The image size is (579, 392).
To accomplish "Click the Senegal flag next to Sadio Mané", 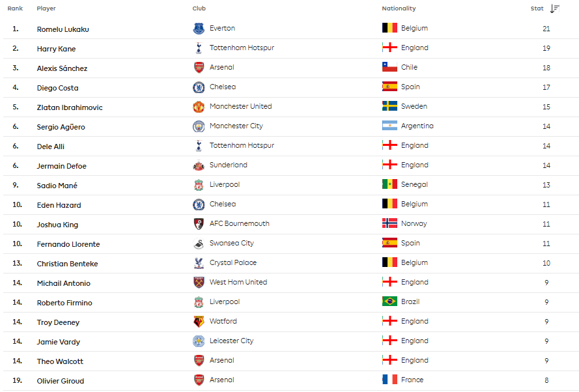I will pyautogui.click(x=389, y=184).
